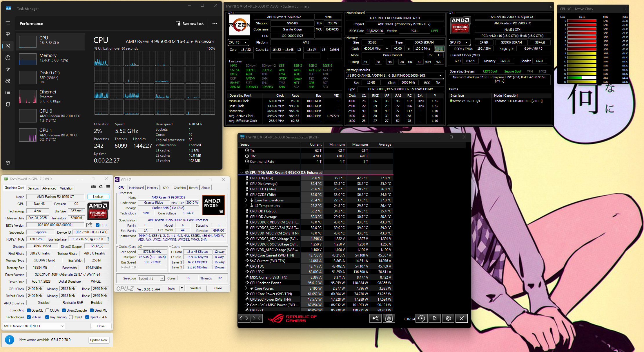This screenshot has height=352, width=644.
Task: Open GPU selection dropdown in GPU-Z
Action: [34, 326]
